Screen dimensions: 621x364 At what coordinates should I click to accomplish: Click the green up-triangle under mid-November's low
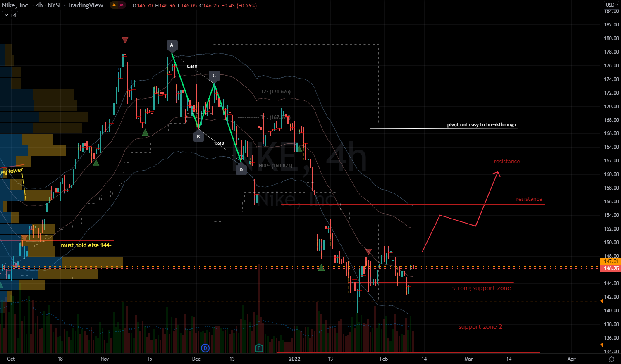coord(145,132)
